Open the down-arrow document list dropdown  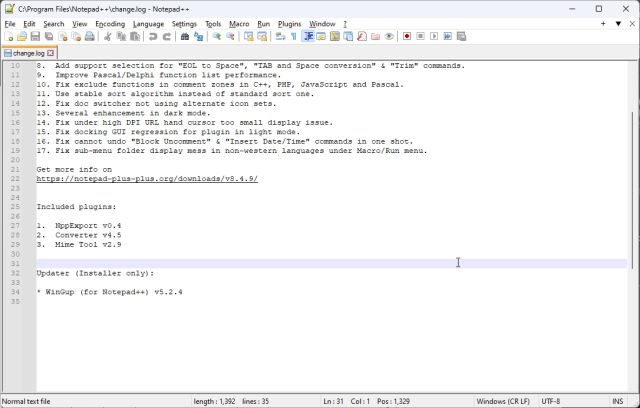(x=618, y=24)
